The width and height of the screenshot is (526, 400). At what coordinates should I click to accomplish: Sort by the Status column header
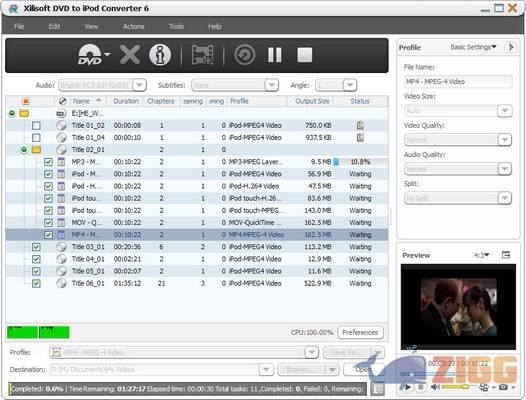click(360, 101)
